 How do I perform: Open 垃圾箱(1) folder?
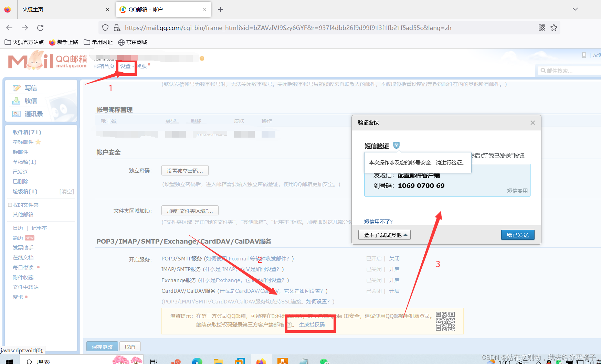(x=25, y=192)
